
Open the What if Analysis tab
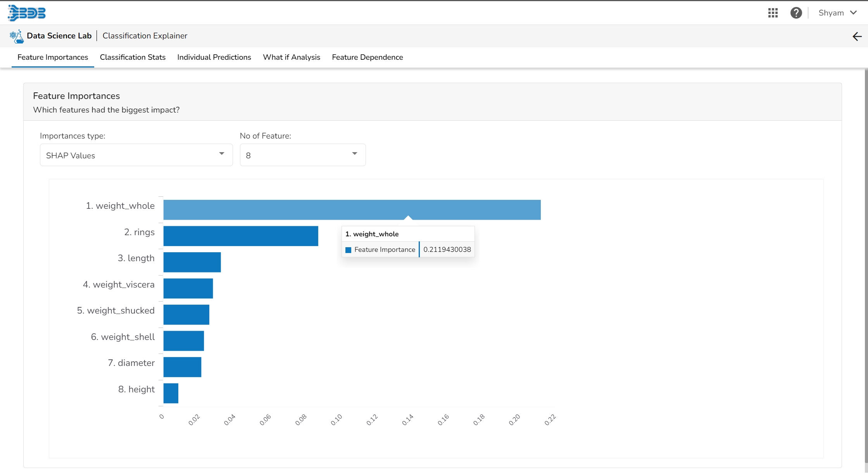pyautogui.click(x=292, y=57)
